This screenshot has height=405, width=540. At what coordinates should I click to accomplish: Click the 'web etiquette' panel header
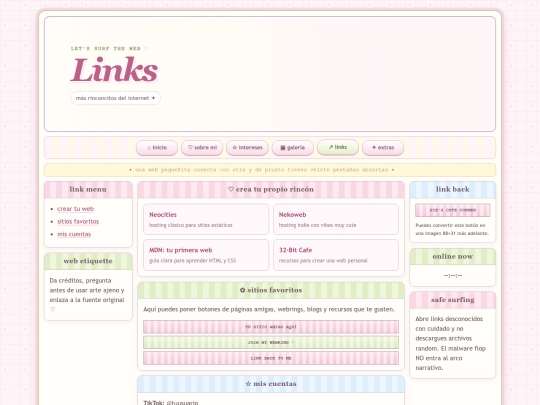click(x=88, y=261)
